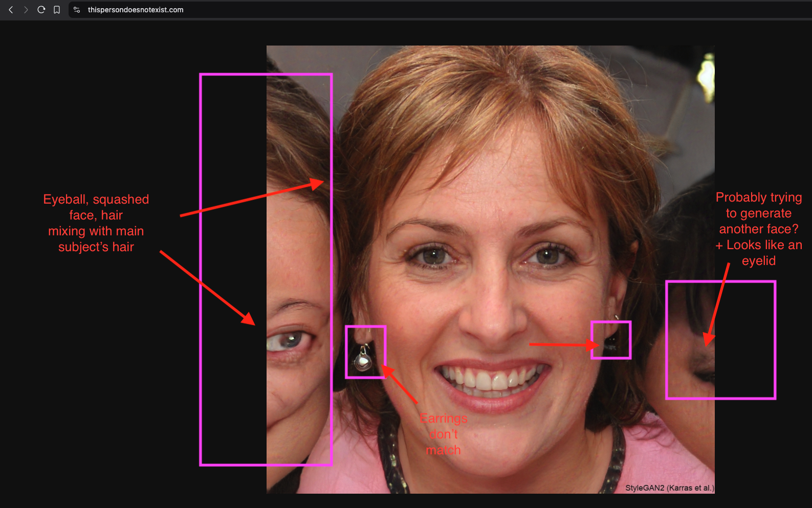Click the bright light in image's top-right corner

(707, 77)
